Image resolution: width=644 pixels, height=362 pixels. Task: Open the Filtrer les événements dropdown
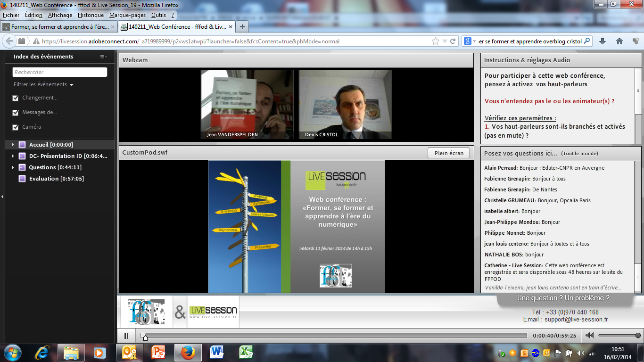(44, 85)
